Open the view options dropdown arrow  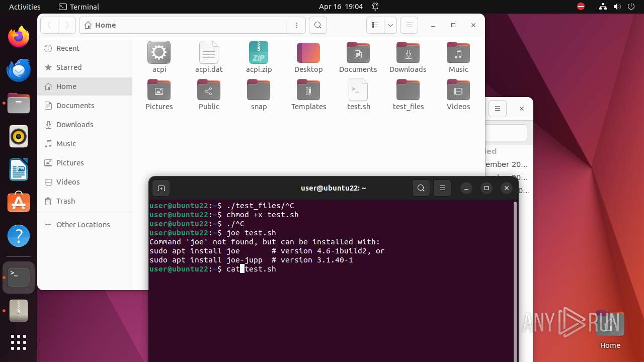pyautogui.click(x=390, y=25)
